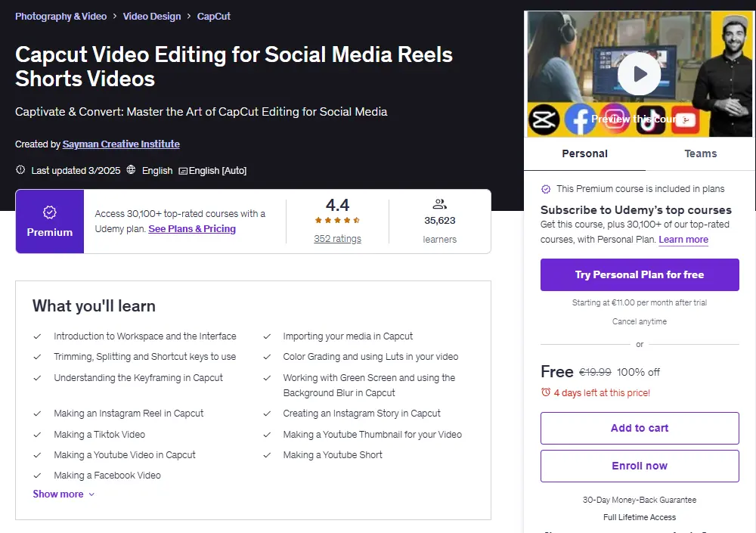Click the TikTok logo in preview thumbnail

click(650, 119)
